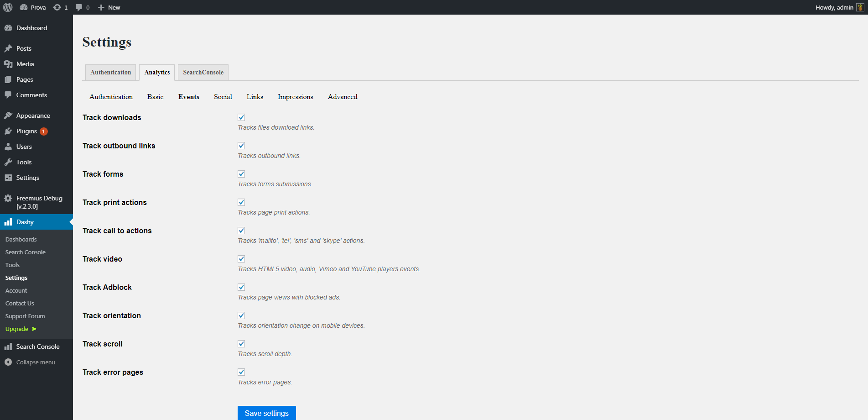Toggle the Track Adblock checkbox
The width and height of the screenshot is (868, 420).
pyautogui.click(x=241, y=287)
